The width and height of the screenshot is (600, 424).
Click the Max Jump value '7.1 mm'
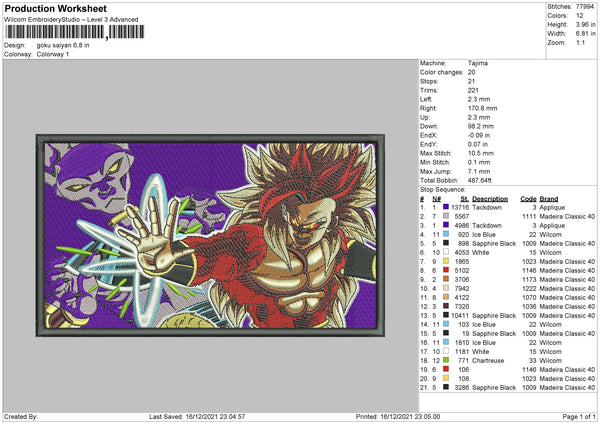[479, 171]
